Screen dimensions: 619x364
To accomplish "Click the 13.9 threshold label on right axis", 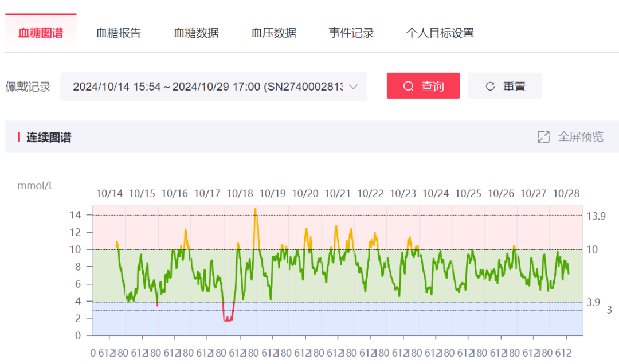I will [x=596, y=216].
